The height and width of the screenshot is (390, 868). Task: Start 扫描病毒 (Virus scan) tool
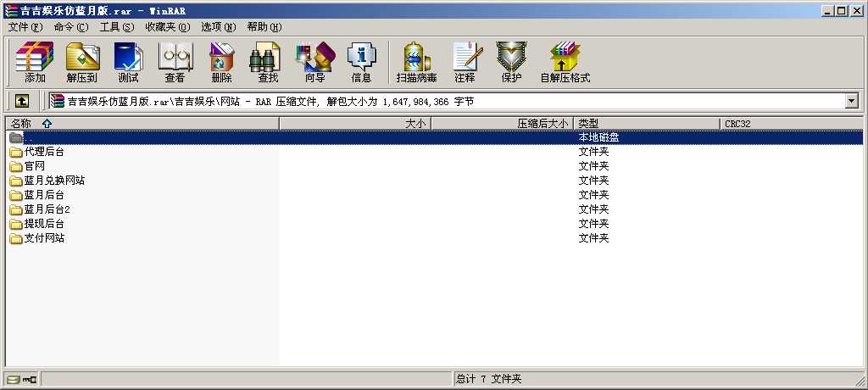click(417, 62)
